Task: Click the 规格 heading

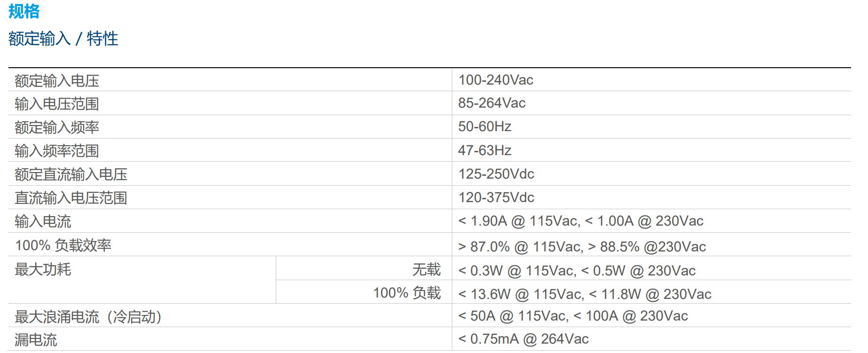Action: 24,11
